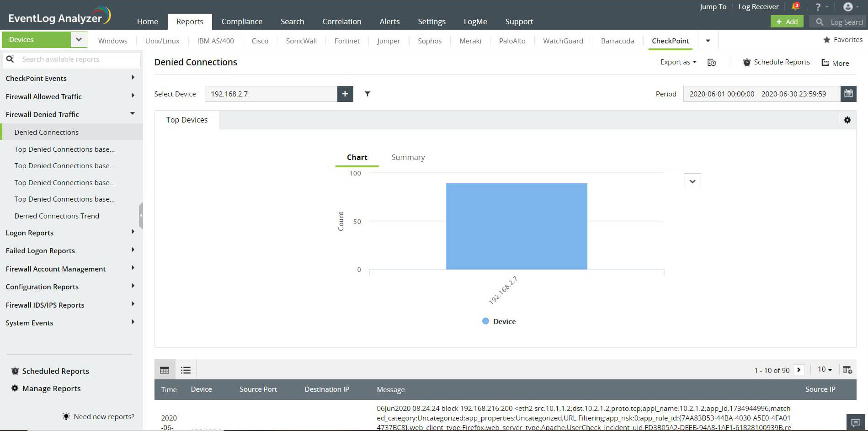
Task: Click the sidebar search magnifier icon
Action: click(10, 59)
